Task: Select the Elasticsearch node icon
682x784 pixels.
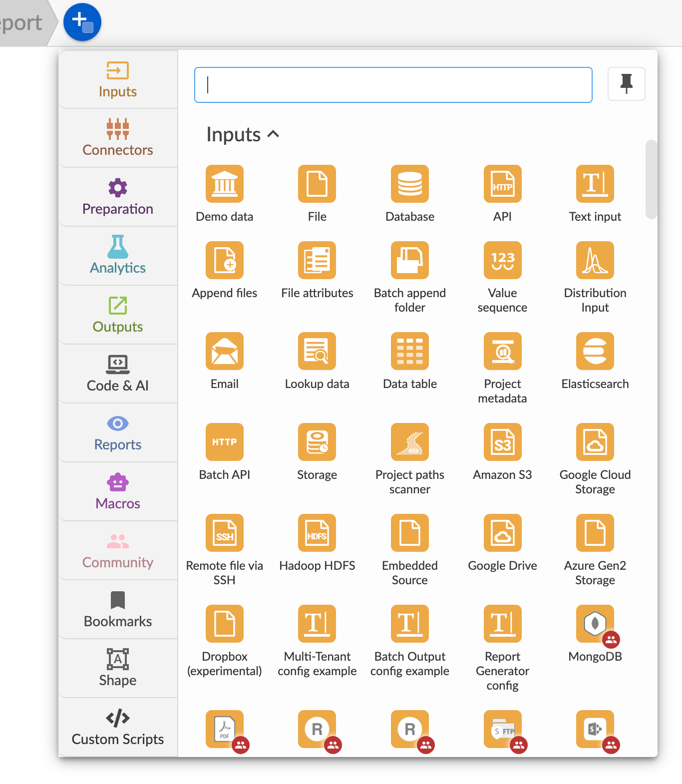Action: point(595,351)
